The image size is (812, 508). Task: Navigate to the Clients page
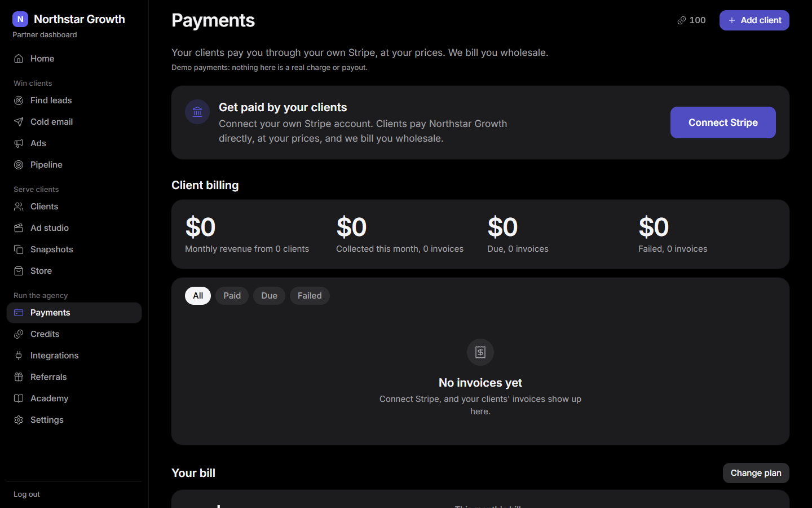tap(74, 207)
